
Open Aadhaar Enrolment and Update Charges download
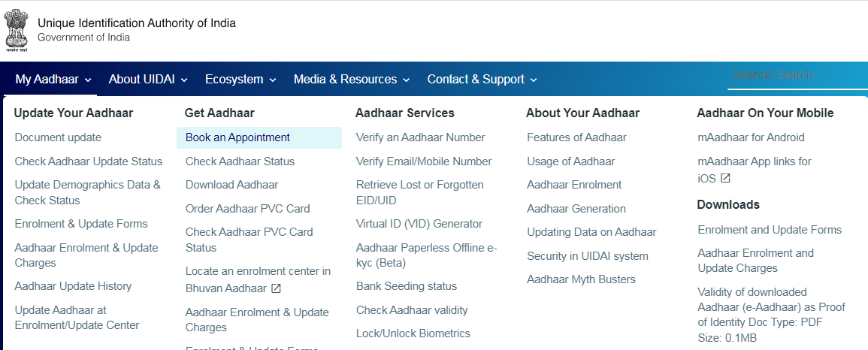tap(755, 261)
